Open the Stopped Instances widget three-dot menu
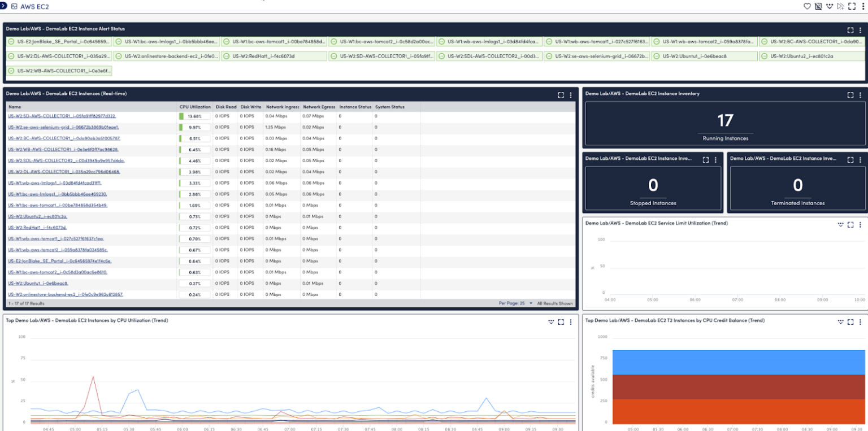This screenshot has height=431, width=868. 715,160
